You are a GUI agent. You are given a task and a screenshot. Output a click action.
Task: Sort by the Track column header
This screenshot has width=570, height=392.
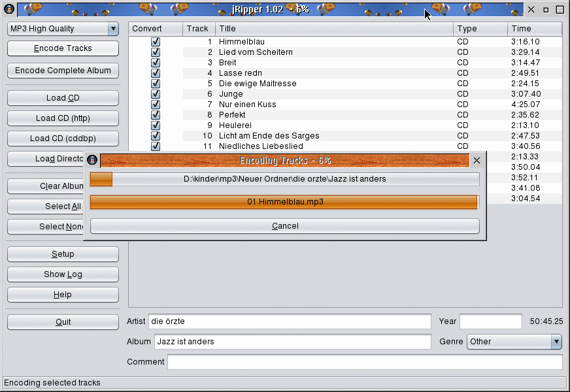coord(199,29)
